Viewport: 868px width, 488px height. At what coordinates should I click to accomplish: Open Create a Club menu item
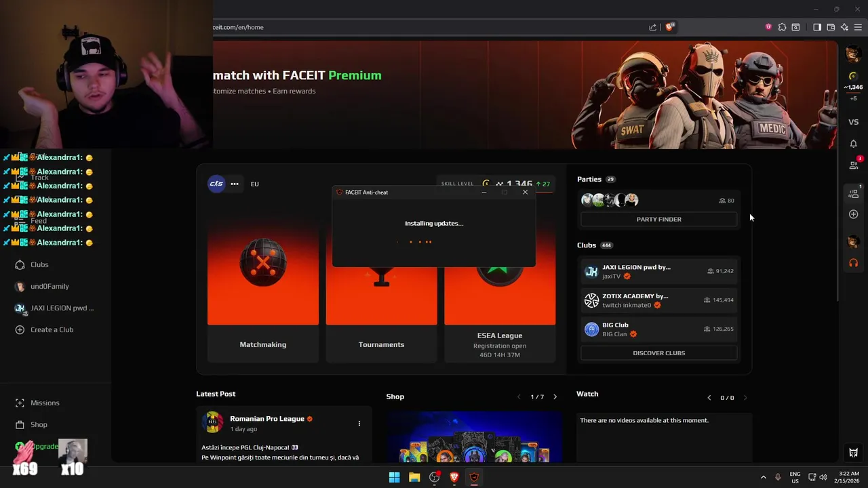[52, 329]
